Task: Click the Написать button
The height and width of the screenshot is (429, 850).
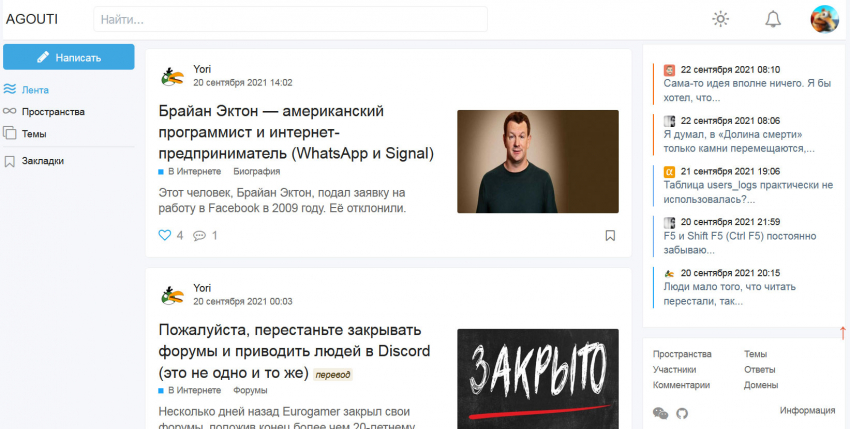Action: pos(69,57)
